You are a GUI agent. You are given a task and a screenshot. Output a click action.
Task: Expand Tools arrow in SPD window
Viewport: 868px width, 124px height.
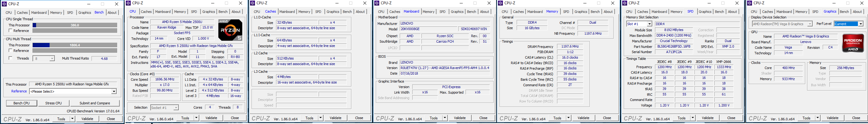pos(693,118)
